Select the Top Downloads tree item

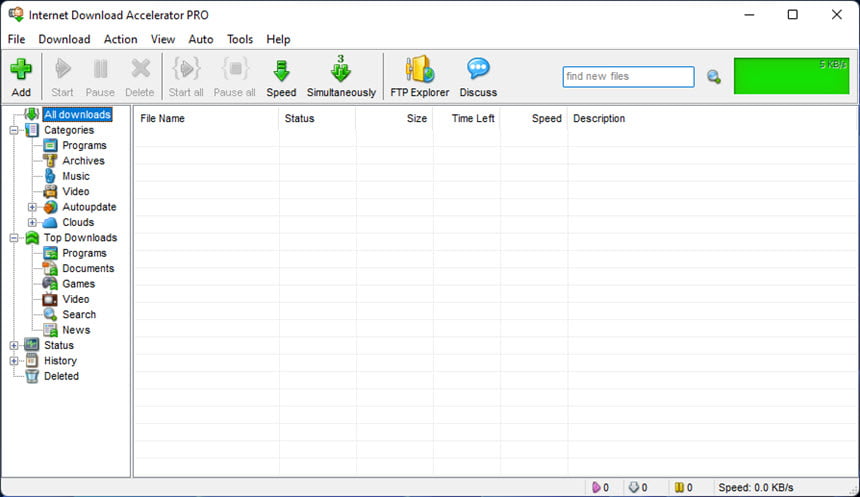(81, 238)
